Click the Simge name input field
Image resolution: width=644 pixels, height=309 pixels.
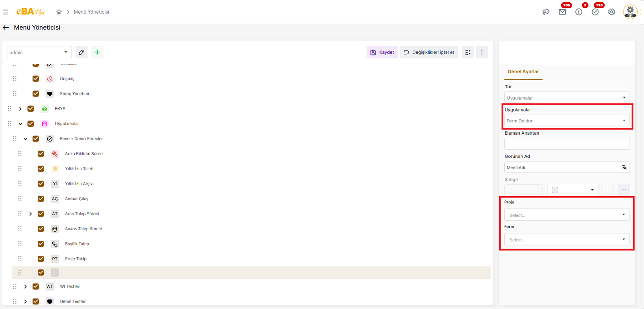coord(523,190)
